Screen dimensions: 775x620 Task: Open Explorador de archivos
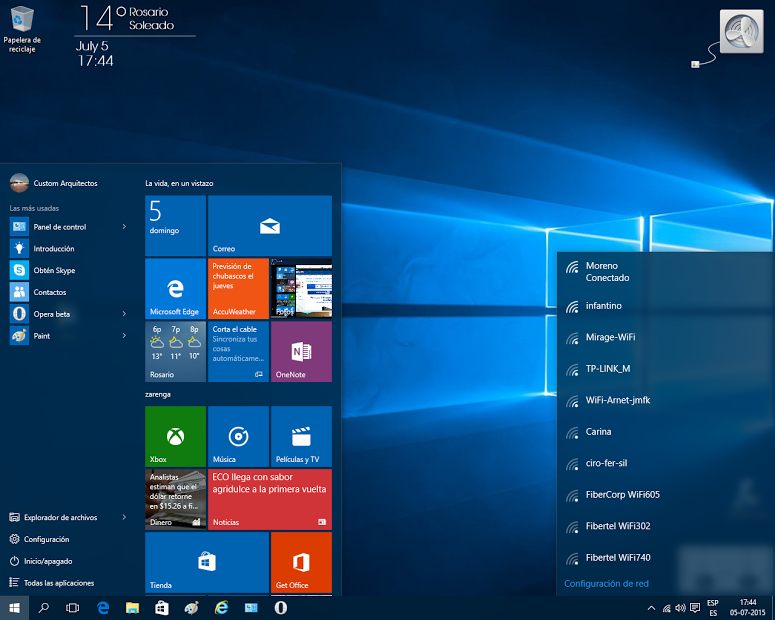click(53, 518)
